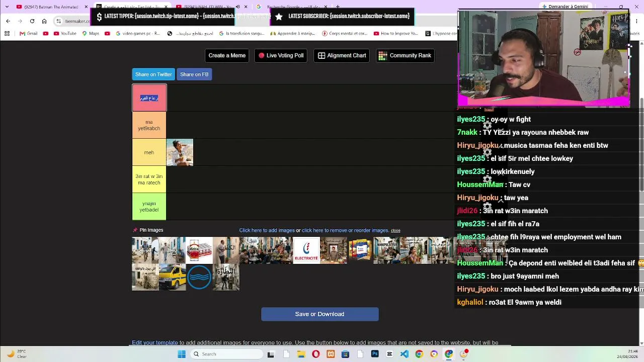Start a Live Voting Poll
The height and width of the screenshot is (362, 644).
280,55
